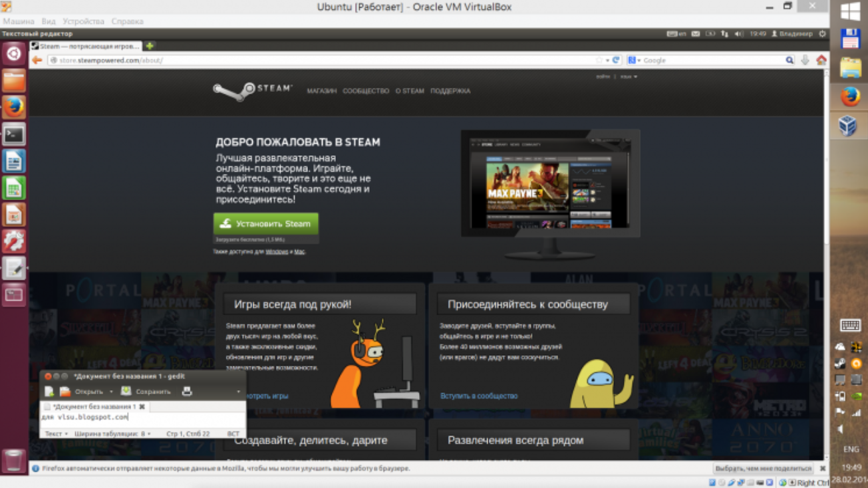Click the gedit open folder icon
This screenshot has height=488, width=868.
[65, 392]
